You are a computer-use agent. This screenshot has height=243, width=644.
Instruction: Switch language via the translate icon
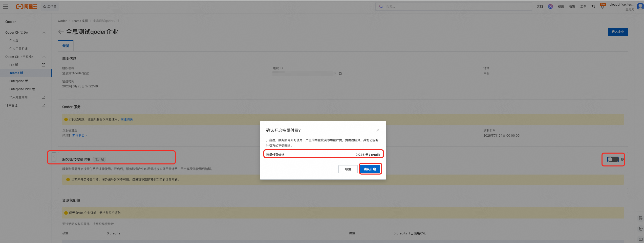(593, 7)
